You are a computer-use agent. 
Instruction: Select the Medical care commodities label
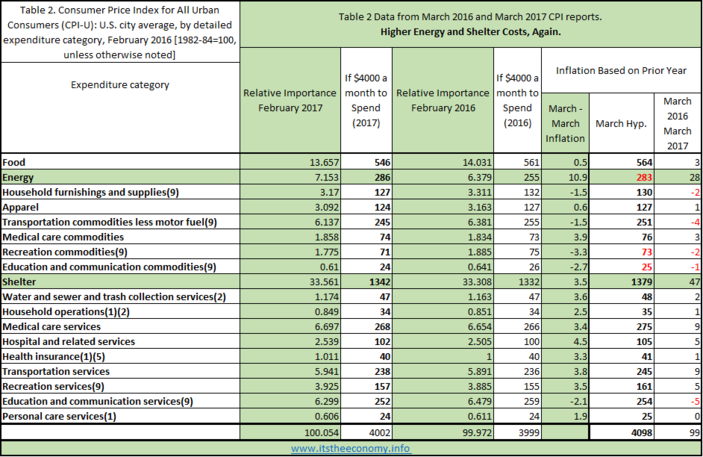63,237
